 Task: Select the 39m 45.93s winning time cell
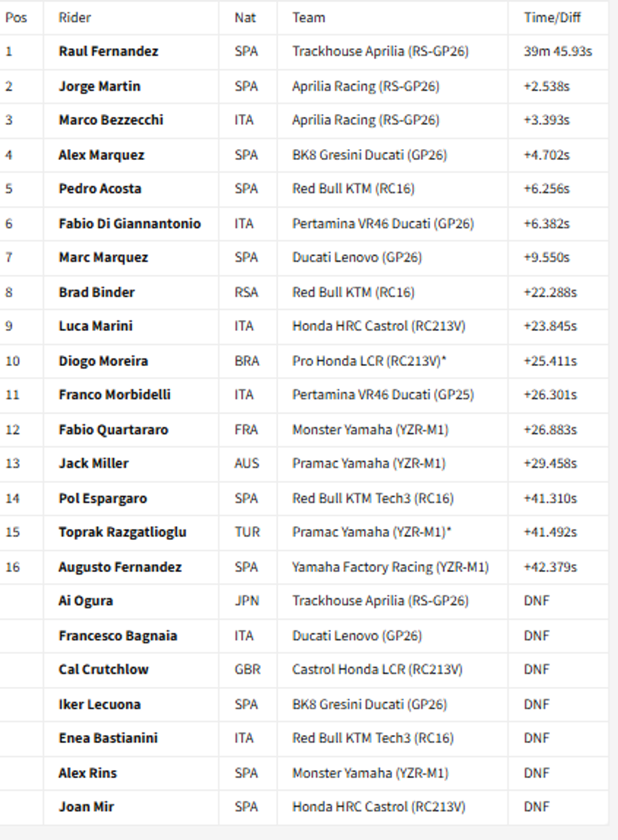(558, 52)
